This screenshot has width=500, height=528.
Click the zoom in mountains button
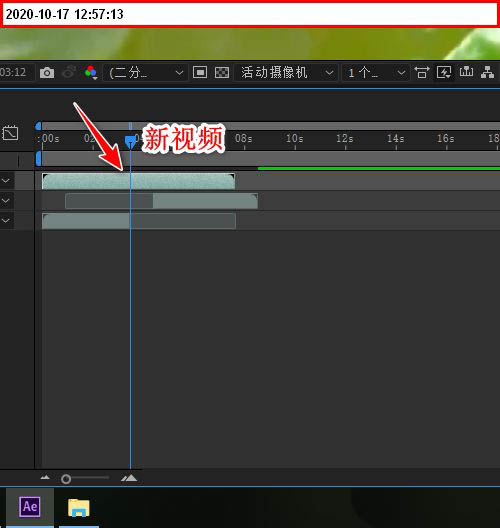(129, 478)
